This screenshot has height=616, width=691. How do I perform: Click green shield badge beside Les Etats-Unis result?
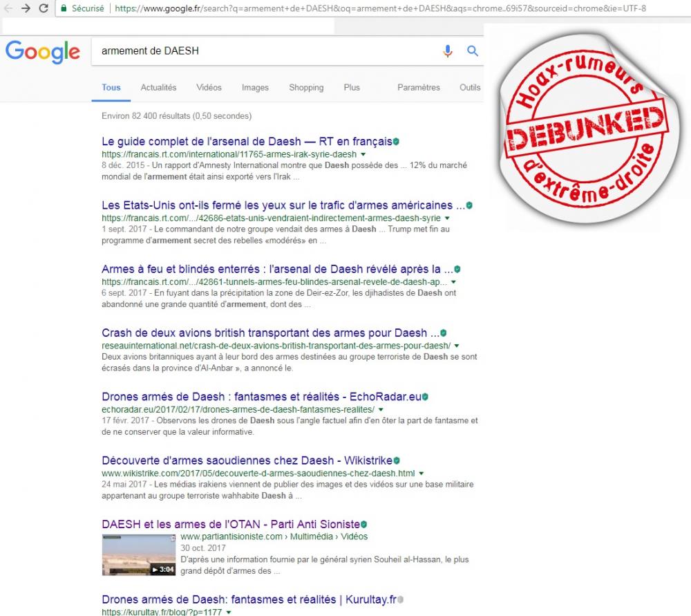coord(469,205)
